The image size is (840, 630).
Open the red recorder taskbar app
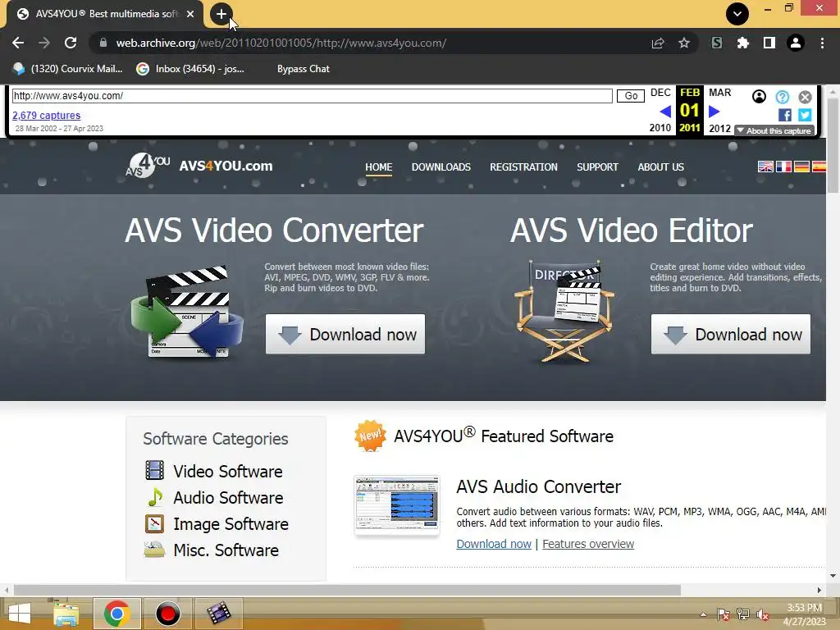(x=167, y=614)
